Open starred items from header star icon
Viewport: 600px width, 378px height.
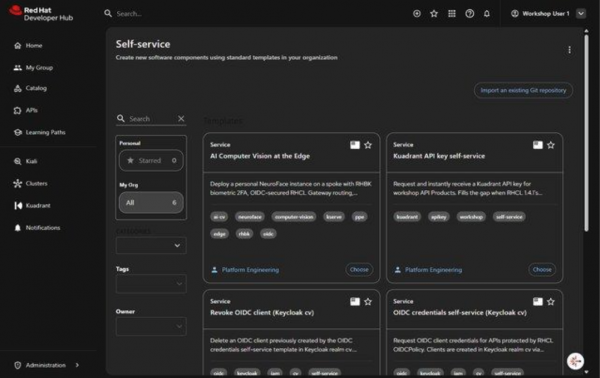point(434,14)
